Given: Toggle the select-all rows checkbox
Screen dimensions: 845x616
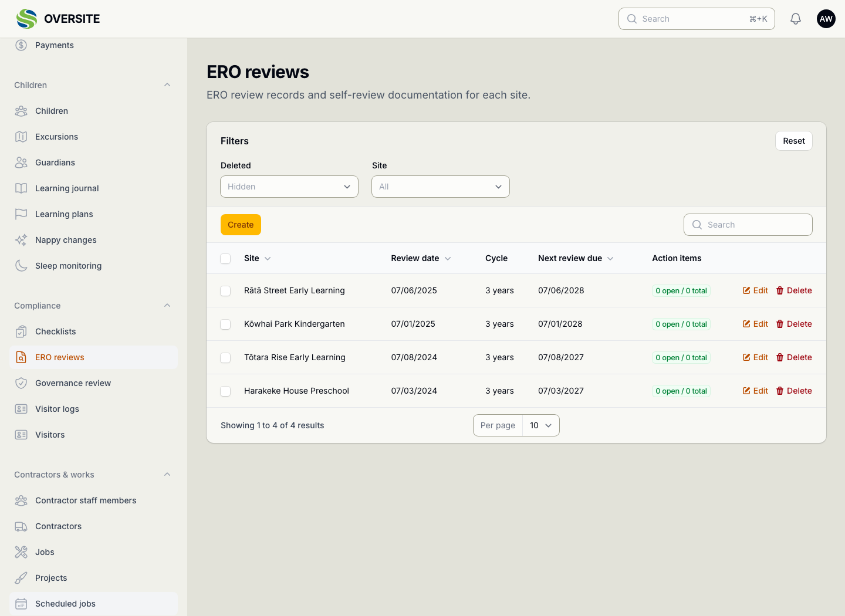Looking at the screenshot, I should coord(225,259).
